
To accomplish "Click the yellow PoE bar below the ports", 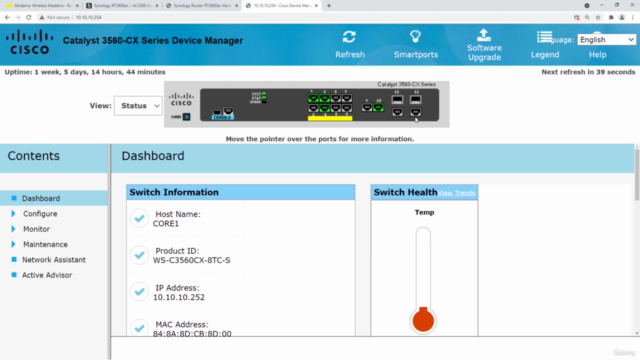I will (x=330, y=118).
